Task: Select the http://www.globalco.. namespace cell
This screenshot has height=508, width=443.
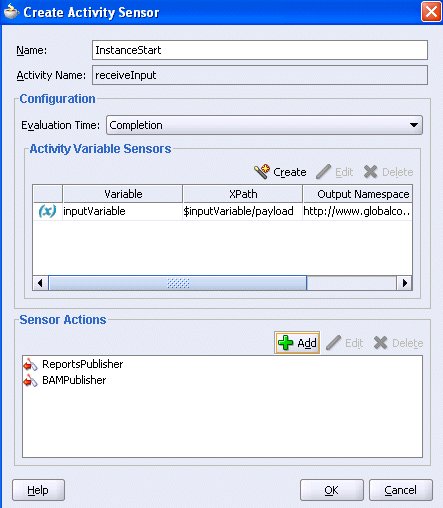Action: pos(357,211)
